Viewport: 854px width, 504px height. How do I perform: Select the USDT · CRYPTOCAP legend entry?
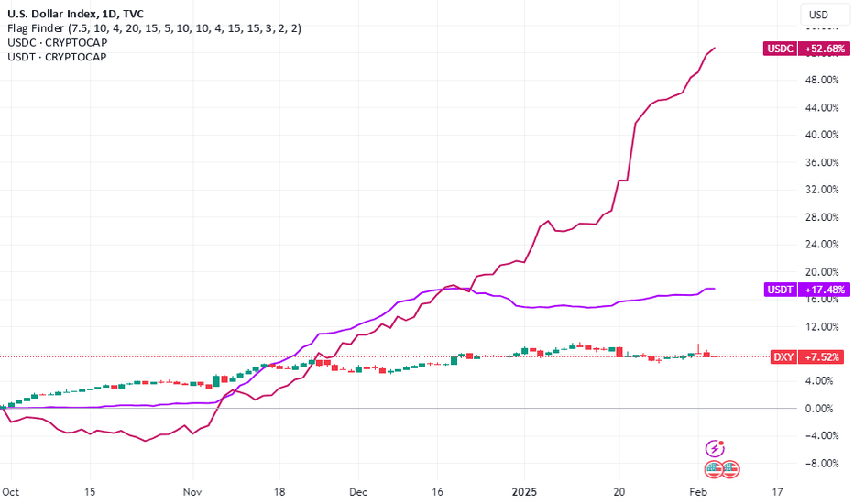[57, 57]
